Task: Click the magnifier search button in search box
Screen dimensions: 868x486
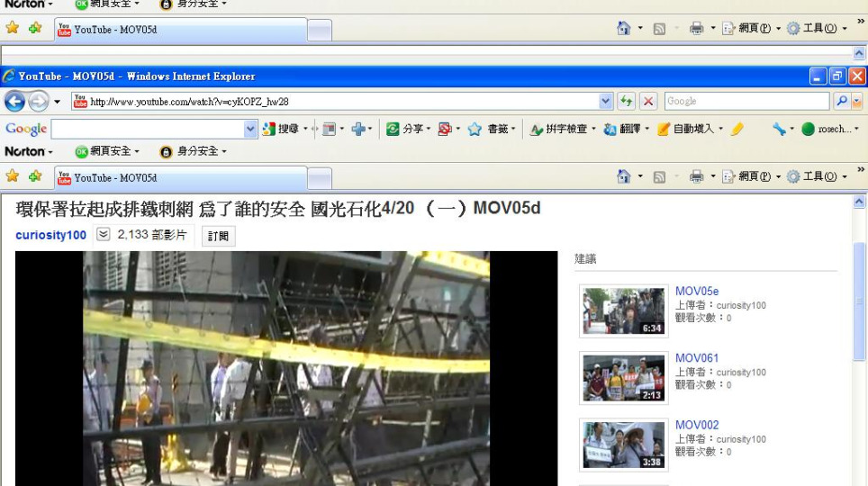Action: [x=842, y=102]
